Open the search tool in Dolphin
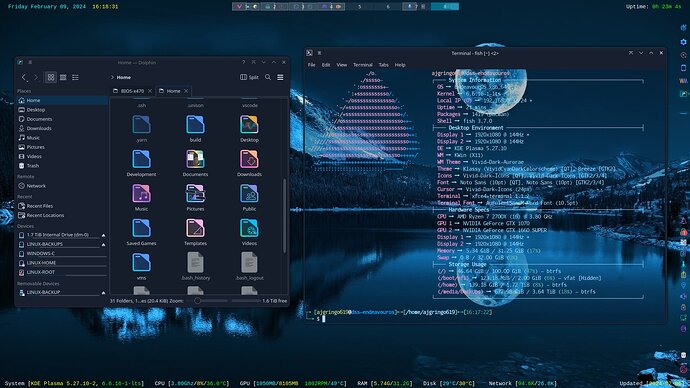This screenshot has height=388, width=690. (268, 77)
